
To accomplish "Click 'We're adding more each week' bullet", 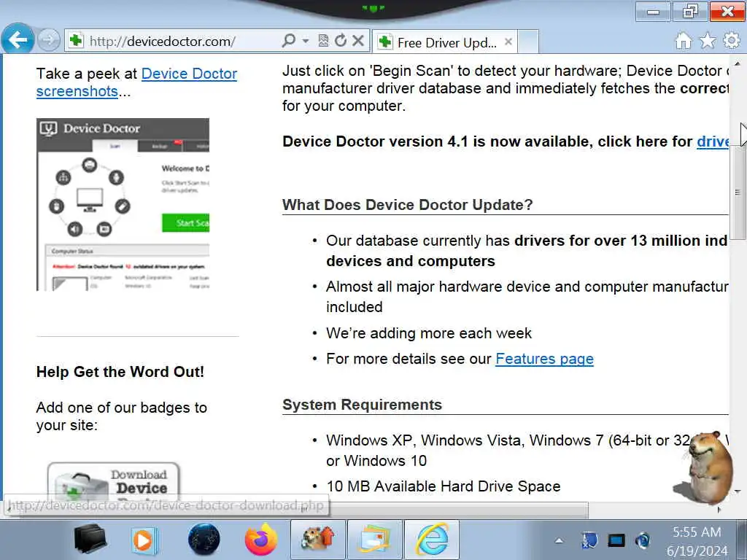I will (x=429, y=332).
